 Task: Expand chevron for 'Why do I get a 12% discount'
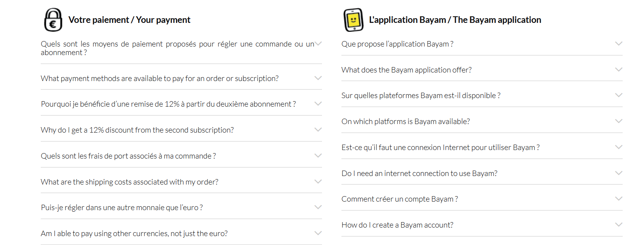[318, 129]
